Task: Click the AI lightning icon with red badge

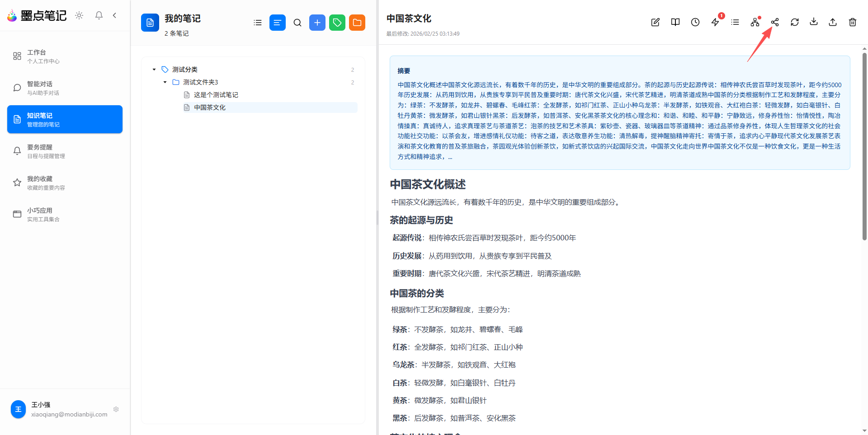Action: pos(715,22)
